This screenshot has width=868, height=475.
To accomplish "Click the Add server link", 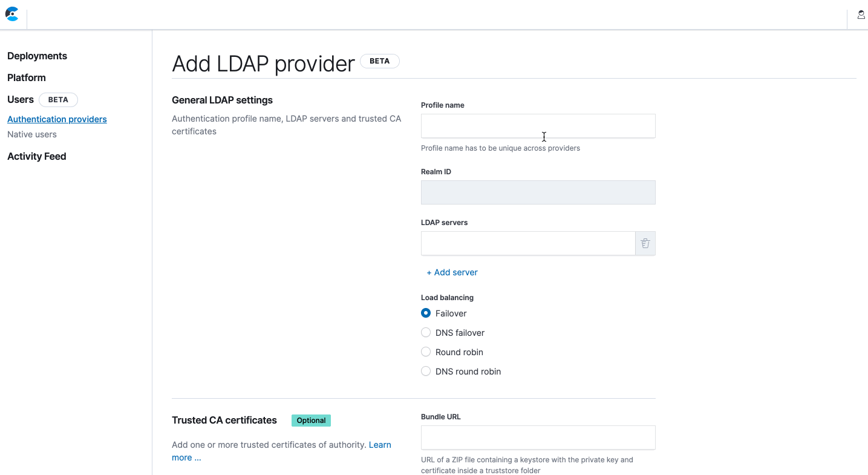I will pyautogui.click(x=452, y=272).
